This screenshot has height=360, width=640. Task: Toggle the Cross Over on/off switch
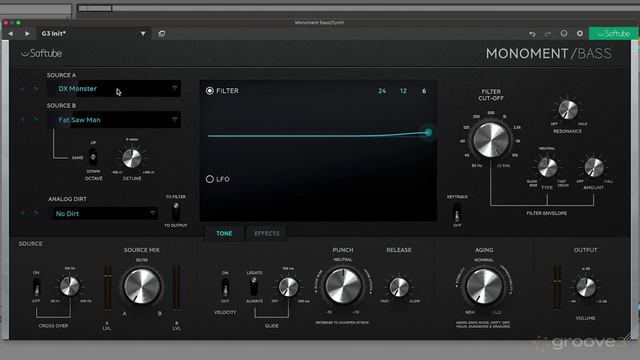pyautogui.click(x=36, y=288)
